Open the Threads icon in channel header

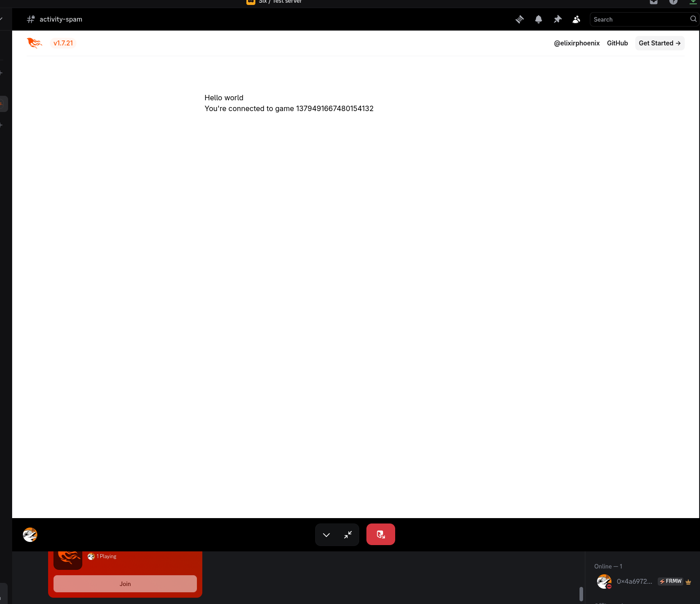click(520, 19)
